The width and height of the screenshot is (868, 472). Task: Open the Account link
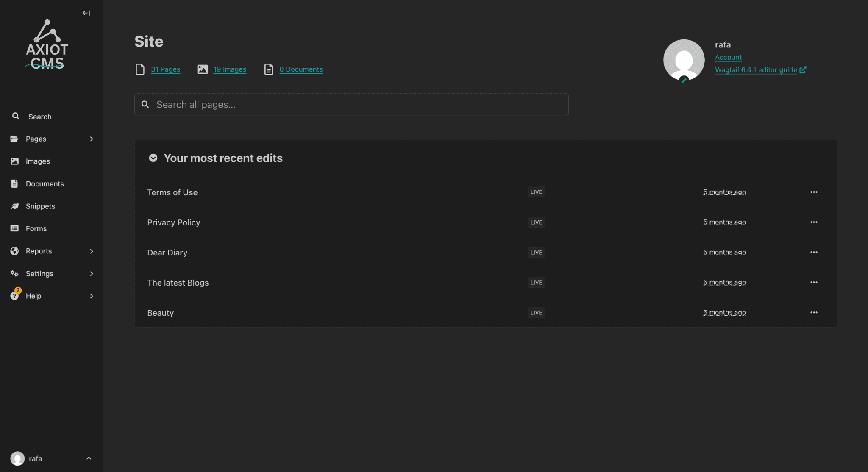coord(728,57)
